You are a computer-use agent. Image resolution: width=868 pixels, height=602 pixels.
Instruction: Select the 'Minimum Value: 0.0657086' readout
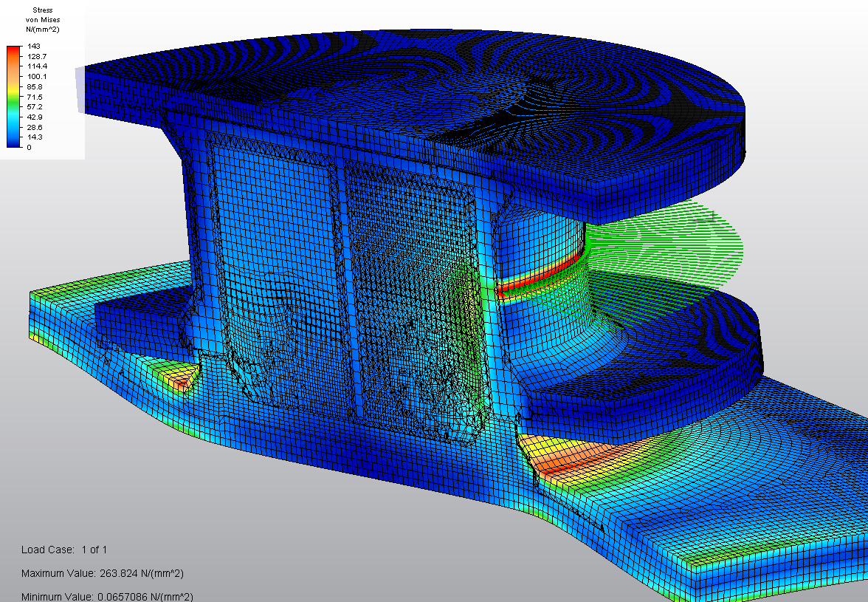(x=107, y=597)
